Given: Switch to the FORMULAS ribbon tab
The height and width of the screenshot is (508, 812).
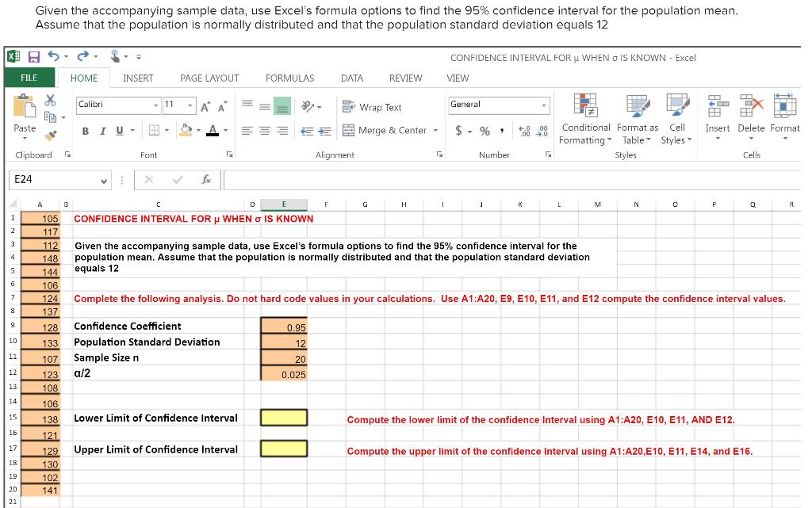Looking at the screenshot, I should pyautogui.click(x=289, y=78).
